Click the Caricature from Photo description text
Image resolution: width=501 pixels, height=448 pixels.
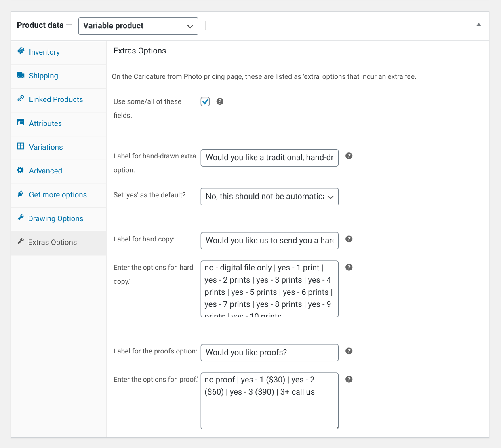click(264, 76)
